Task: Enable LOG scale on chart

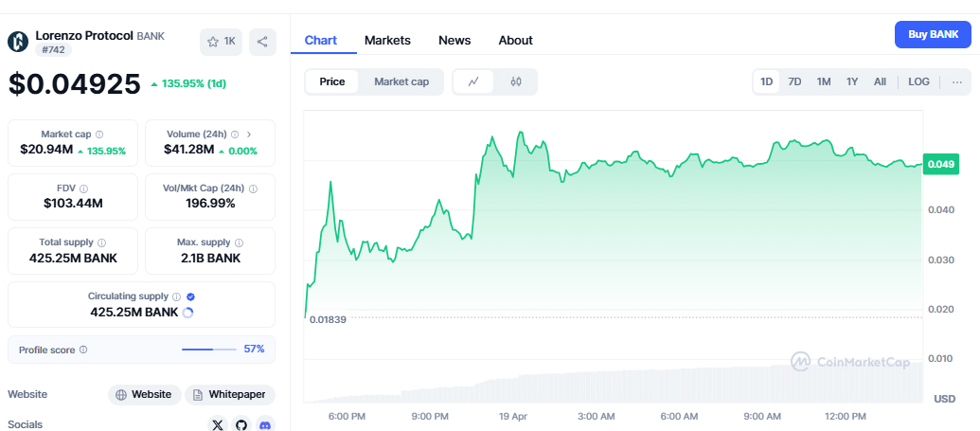Action: pyautogui.click(x=918, y=81)
